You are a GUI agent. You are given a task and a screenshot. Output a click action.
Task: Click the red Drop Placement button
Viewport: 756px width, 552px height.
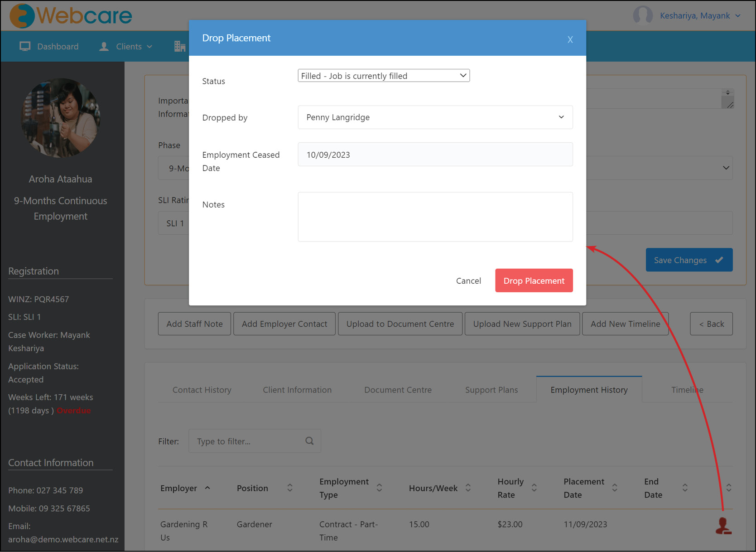pyautogui.click(x=534, y=281)
